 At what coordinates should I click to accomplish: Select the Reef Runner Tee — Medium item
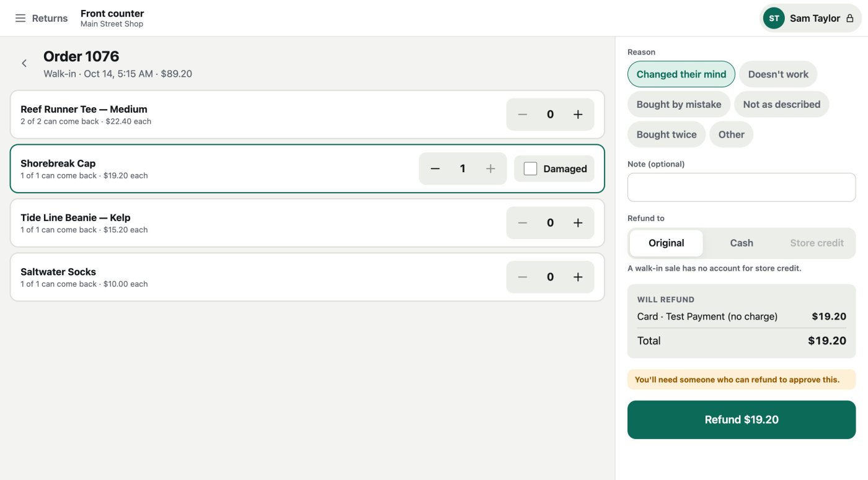84,109
